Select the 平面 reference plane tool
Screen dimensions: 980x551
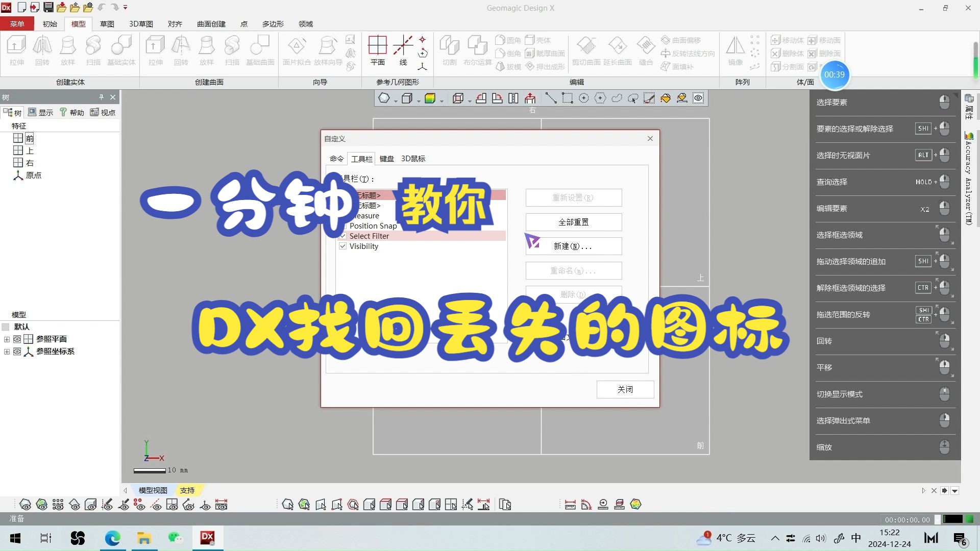377,51
